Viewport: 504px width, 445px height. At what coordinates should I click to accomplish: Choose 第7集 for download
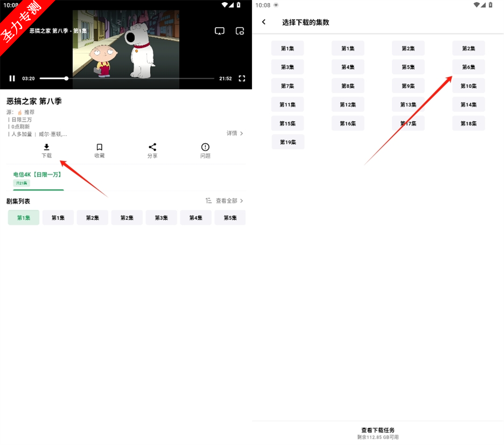click(287, 86)
